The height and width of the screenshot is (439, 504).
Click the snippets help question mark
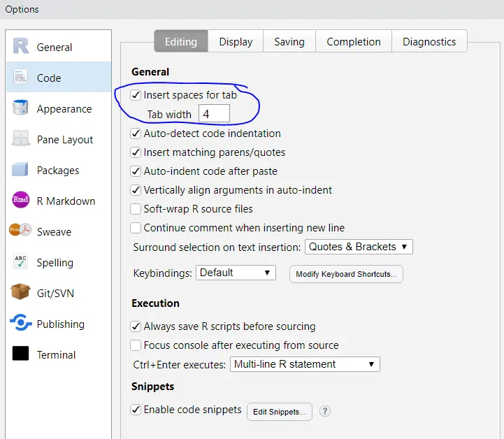[324, 411]
